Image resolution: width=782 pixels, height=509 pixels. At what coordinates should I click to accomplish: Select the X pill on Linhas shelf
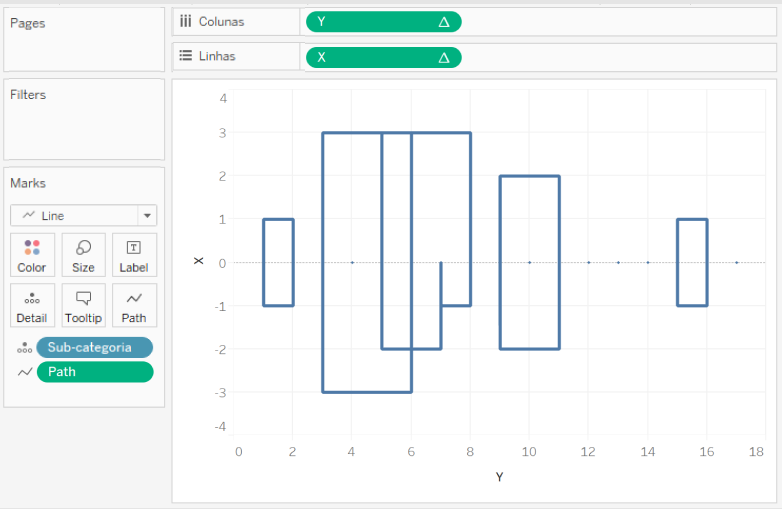(384, 57)
